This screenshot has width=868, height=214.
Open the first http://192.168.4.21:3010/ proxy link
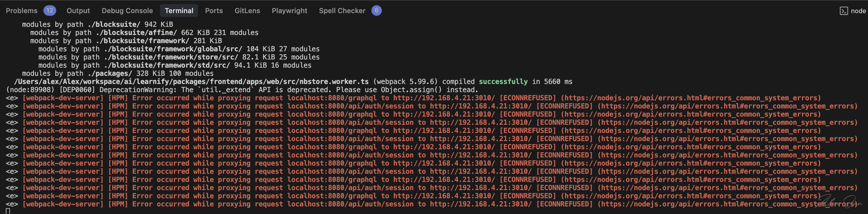tap(444, 98)
